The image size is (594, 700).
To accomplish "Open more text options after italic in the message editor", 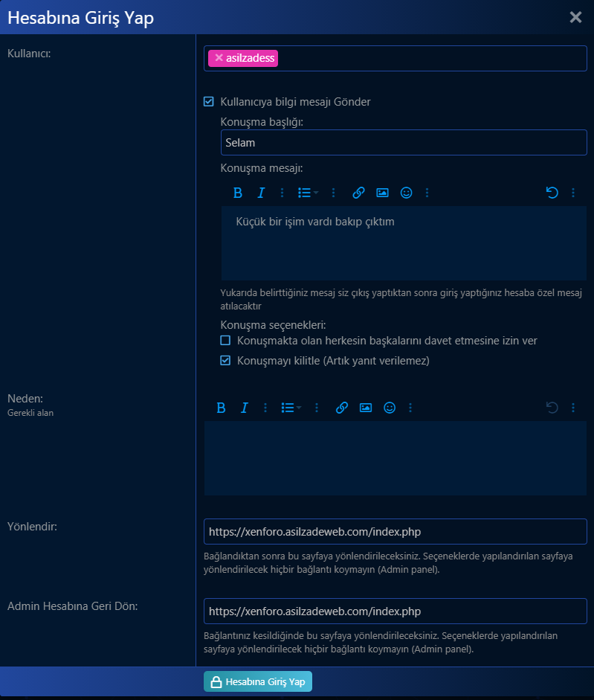I will pyautogui.click(x=282, y=193).
